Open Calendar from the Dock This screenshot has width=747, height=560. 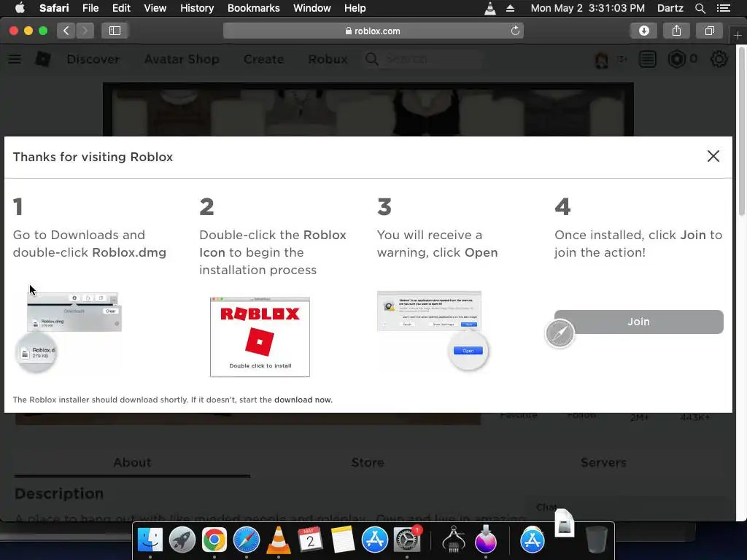[x=310, y=540]
